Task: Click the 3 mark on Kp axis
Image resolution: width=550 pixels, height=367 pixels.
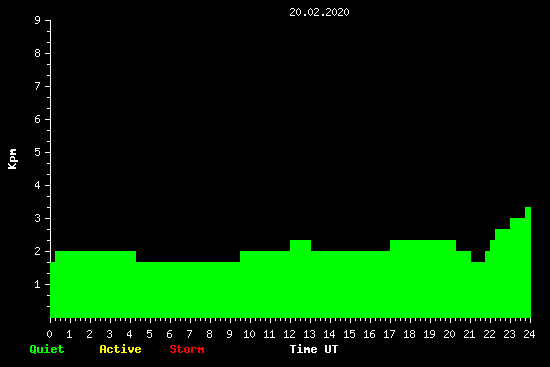Action: (38, 218)
